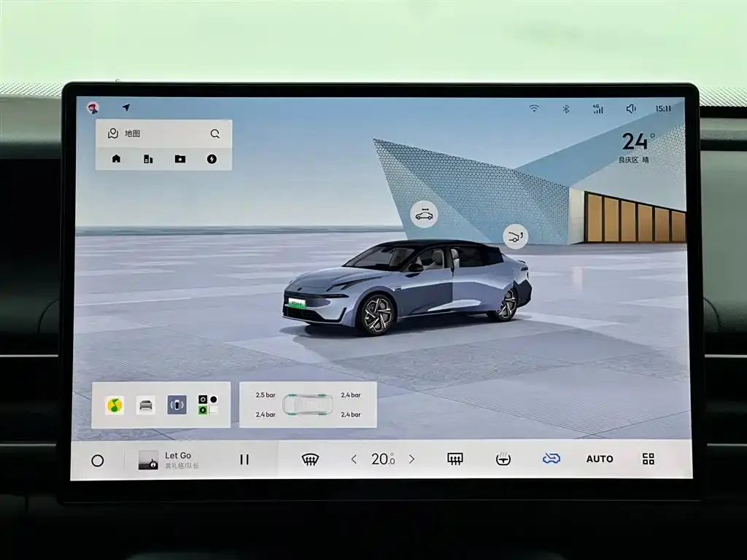
Task: Open the all apps grid icon
Action: tap(648, 459)
